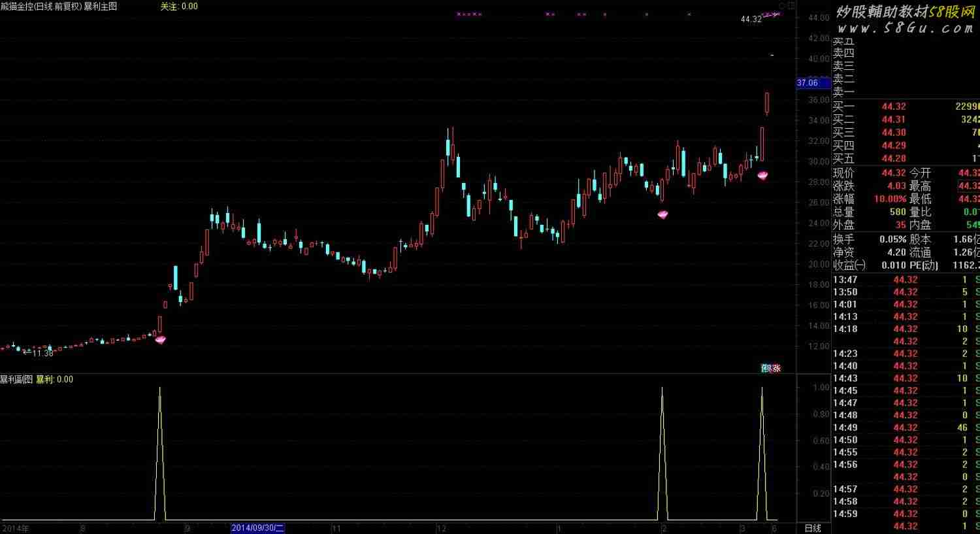The image size is (980, 534).
Task: Click the 卖一 ask level label
Action: pyautogui.click(x=843, y=92)
